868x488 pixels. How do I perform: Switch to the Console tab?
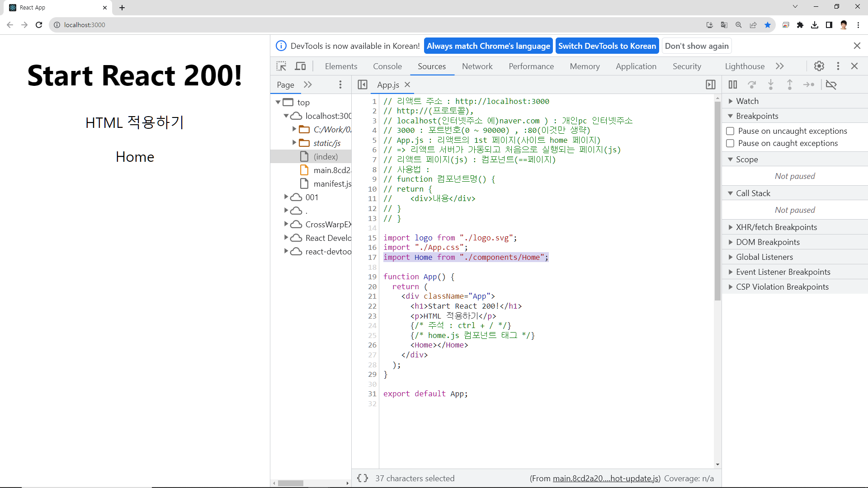point(387,66)
